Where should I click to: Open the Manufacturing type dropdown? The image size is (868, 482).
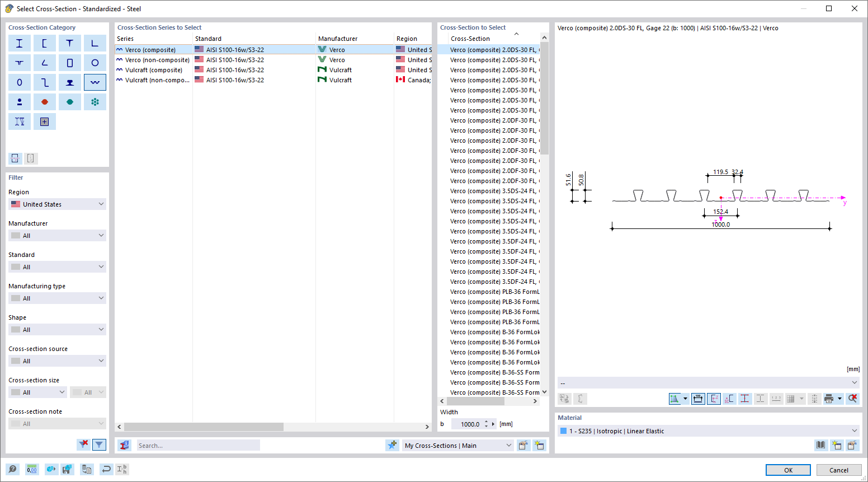pos(57,298)
